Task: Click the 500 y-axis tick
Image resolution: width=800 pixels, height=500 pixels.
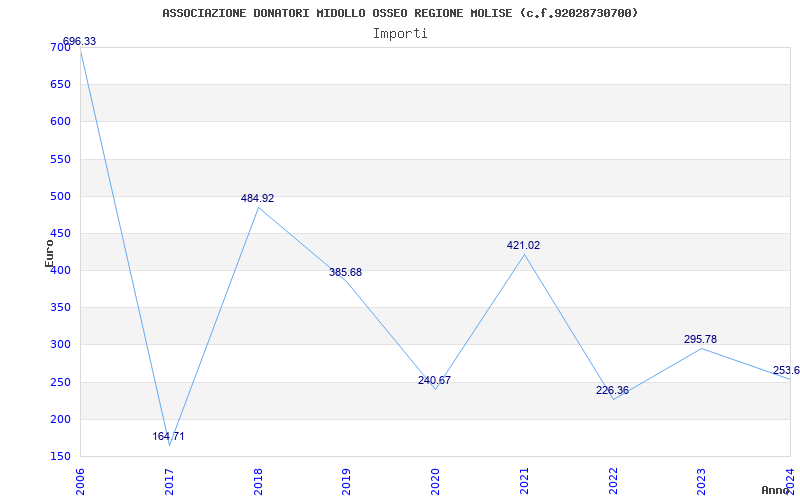Action: [x=60, y=197]
